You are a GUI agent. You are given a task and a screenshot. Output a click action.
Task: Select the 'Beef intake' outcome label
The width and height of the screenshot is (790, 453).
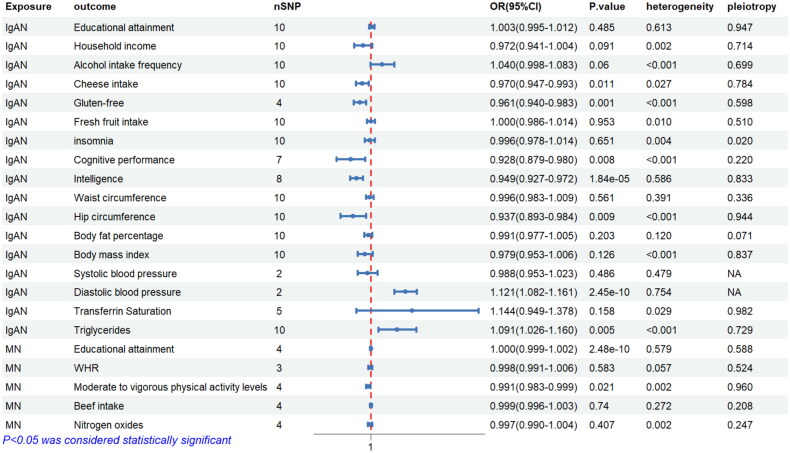pyautogui.click(x=99, y=406)
